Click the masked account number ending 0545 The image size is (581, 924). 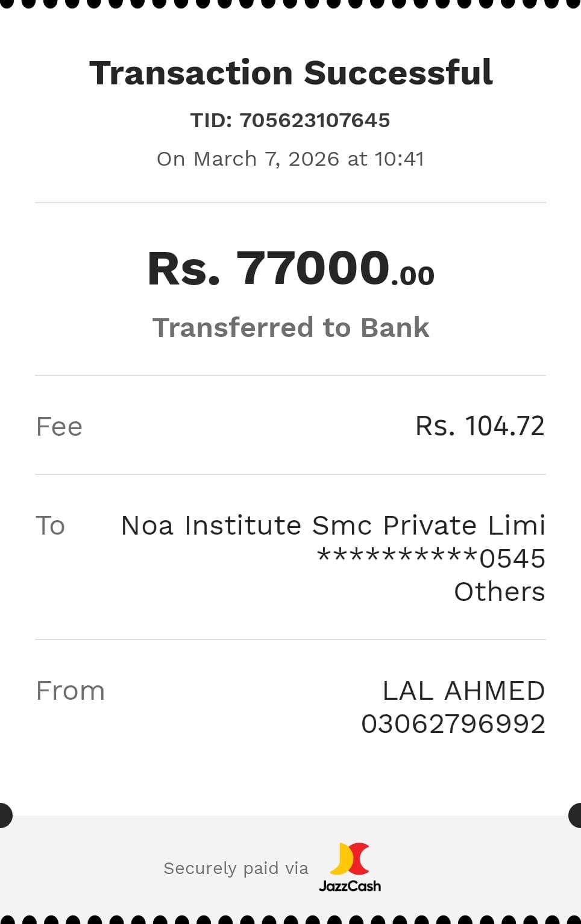click(431, 559)
